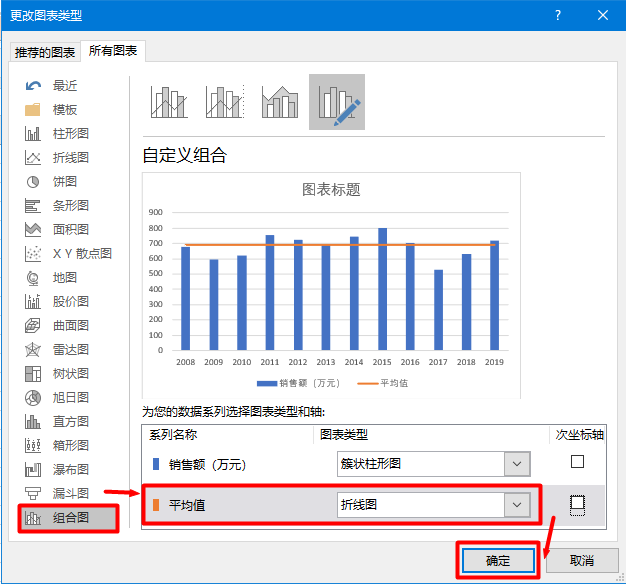Switch to the 所有图表 tab
The image size is (626, 584).
tap(113, 51)
